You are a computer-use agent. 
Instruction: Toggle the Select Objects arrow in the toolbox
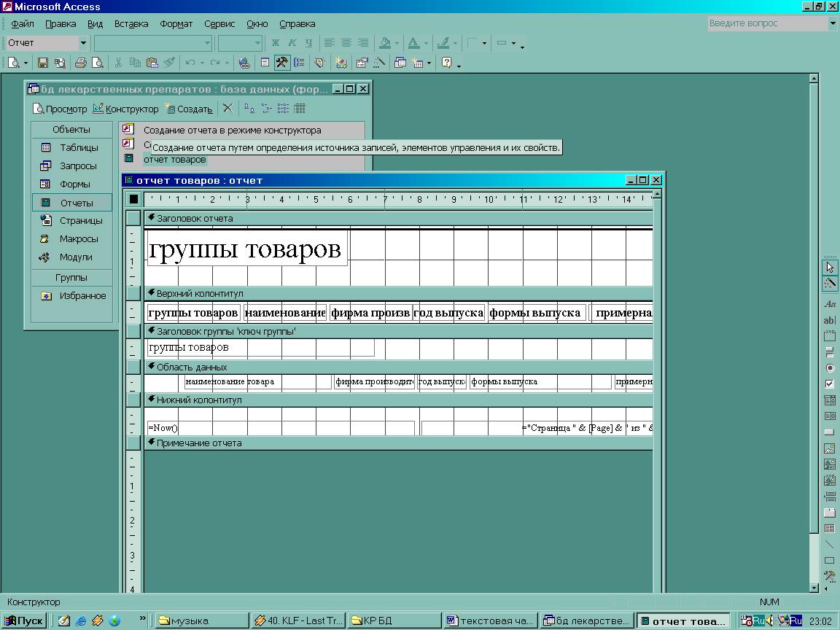pyautogui.click(x=829, y=267)
